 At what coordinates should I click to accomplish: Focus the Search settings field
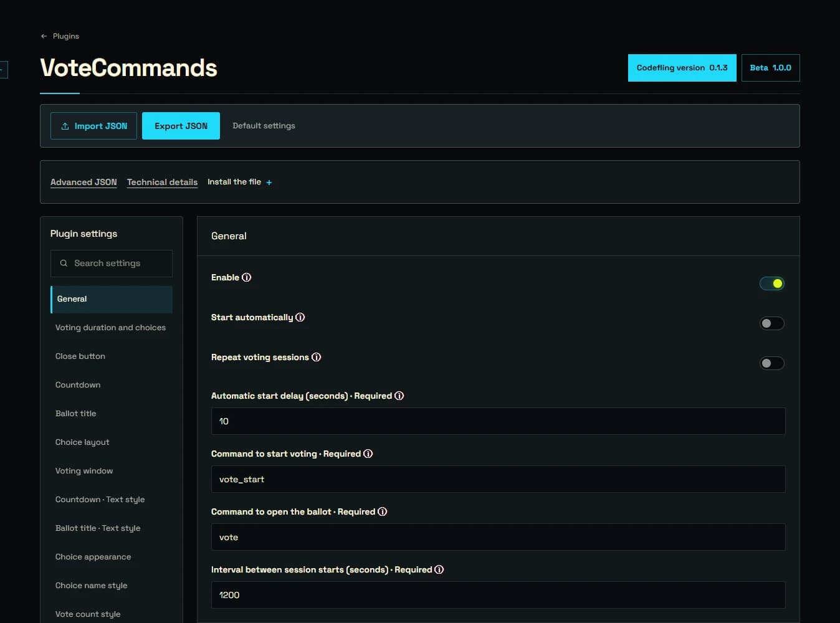pyautogui.click(x=112, y=264)
